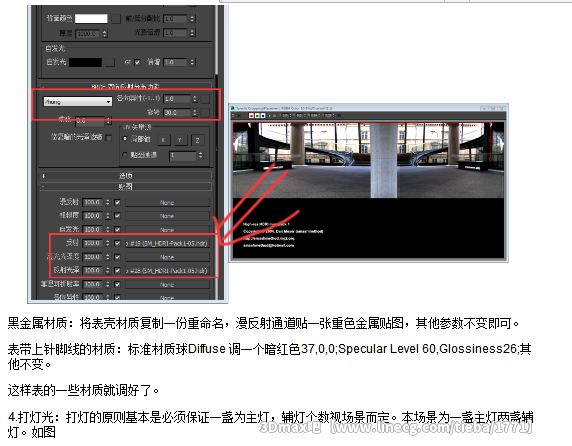Click spinner beside multiplier field after GI checkbox

tap(192, 62)
